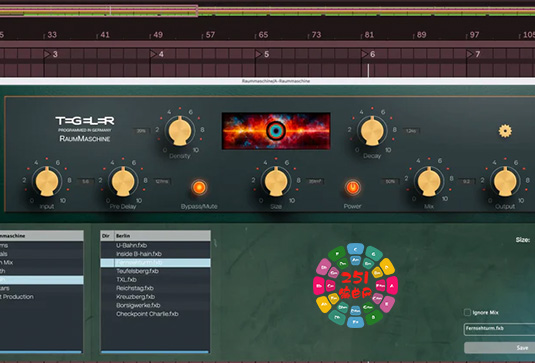Image resolution: width=535 pixels, height=363 pixels.
Task: Jump to timeline marker 4
Action: (x=157, y=54)
